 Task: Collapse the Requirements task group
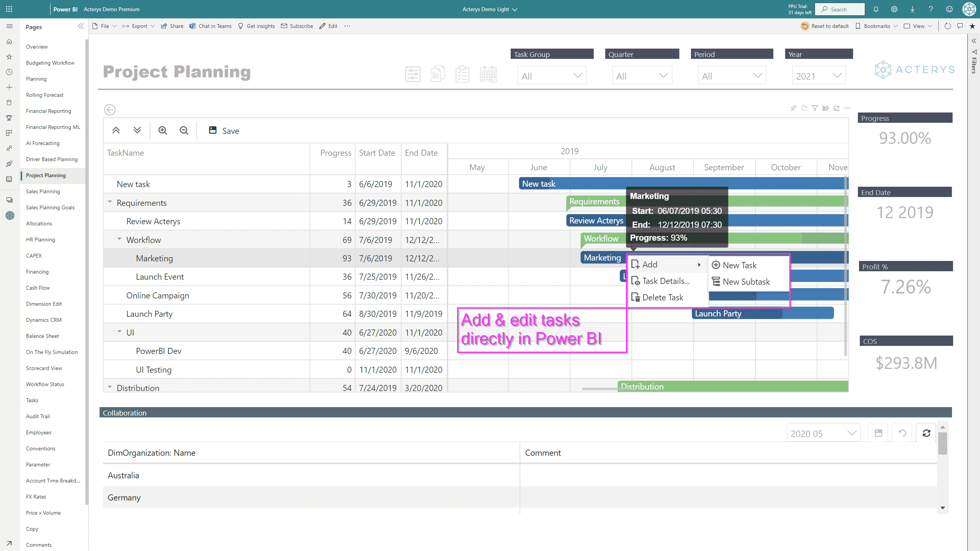pos(110,202)
